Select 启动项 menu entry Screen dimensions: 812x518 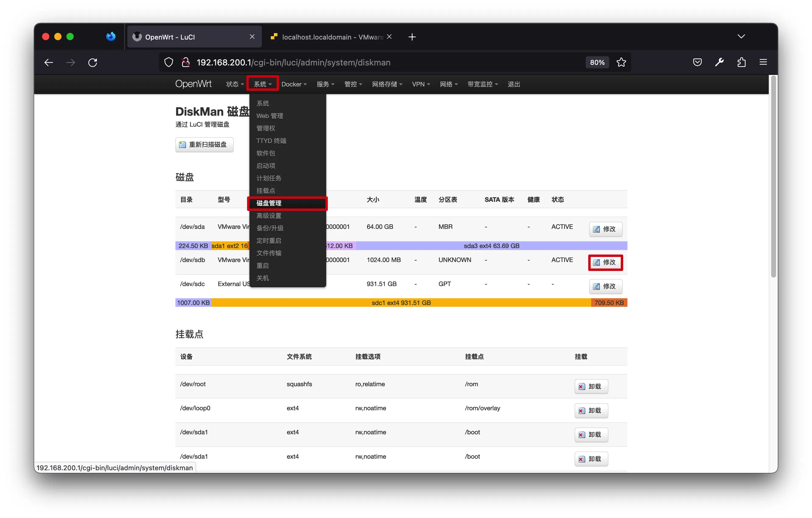(288, 166)
